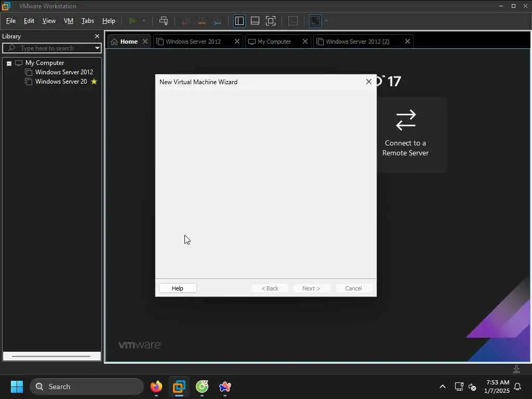Image resolution: width=532 pixels, height=399 pixels.
Task: Click the taskbar Search box
Action: 87,387
